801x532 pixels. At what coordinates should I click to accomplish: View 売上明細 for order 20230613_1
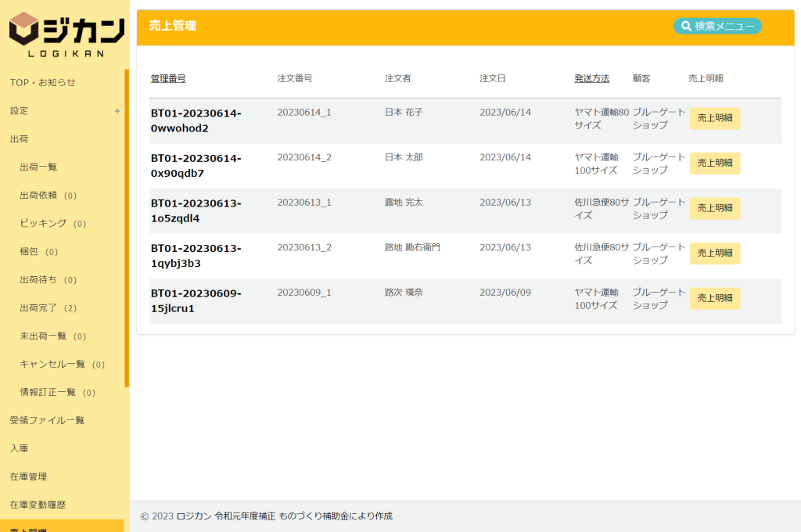click(x=714, y=208)
